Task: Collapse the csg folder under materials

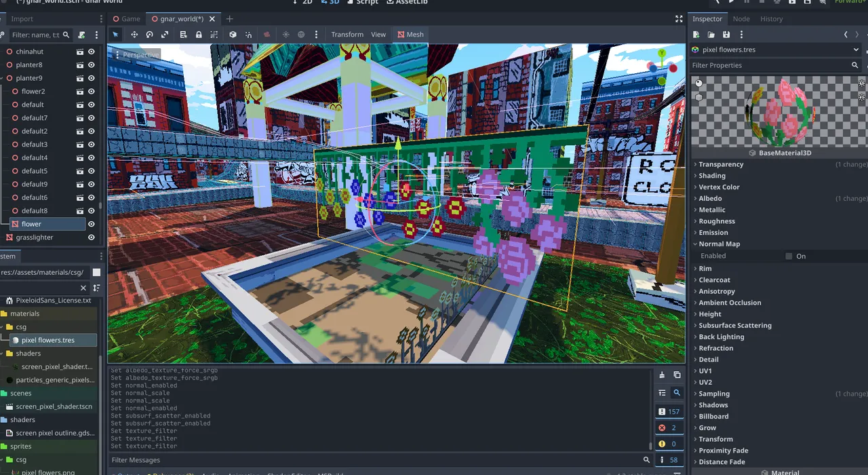Action: (x=3, y=327)
